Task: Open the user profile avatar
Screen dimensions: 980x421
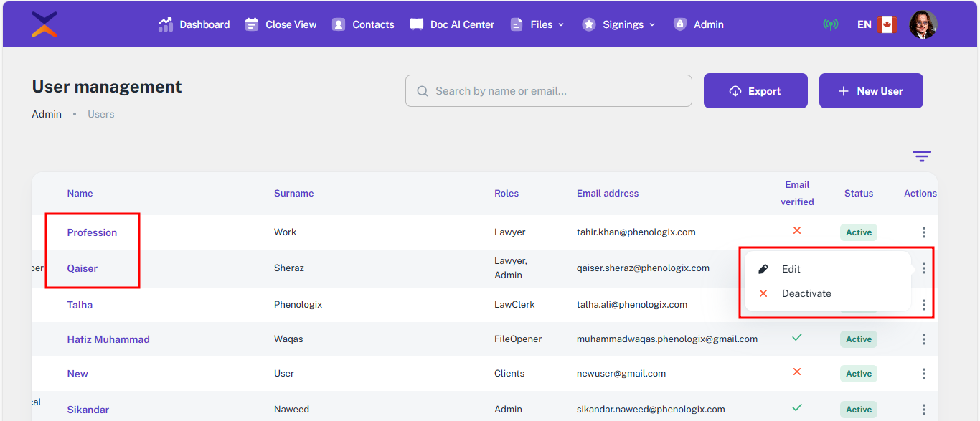Action: coord(923,24)
